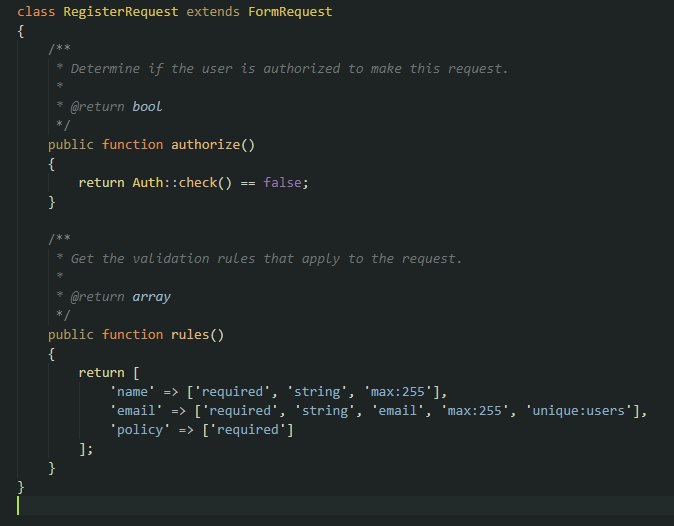Image resolution: width=674 pixels, height=526 pixels.
Task: Click the 'email' validation rule value
Action: click(x=398, y=411)
